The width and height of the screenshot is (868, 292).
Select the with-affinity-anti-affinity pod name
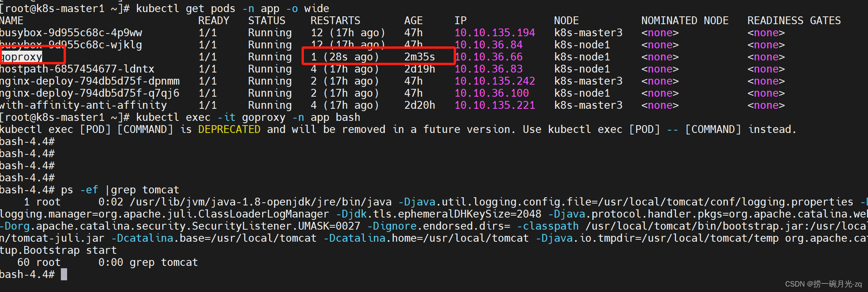83,105
